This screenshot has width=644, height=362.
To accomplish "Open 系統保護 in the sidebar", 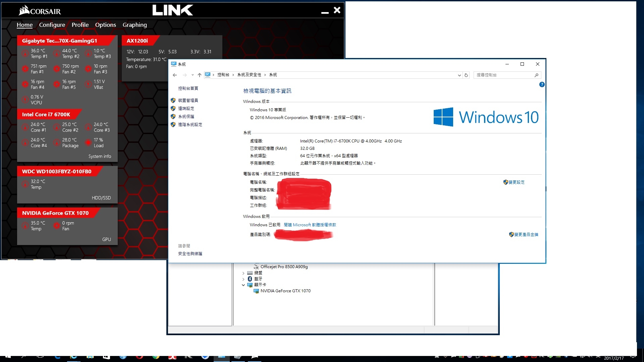I will pyautogui.click(x=186, y=117).
